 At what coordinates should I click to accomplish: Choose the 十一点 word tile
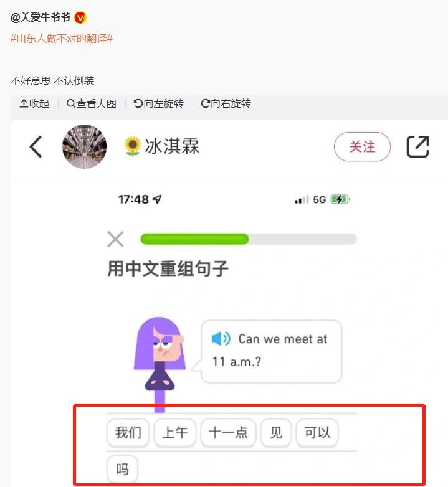point(228,432)
